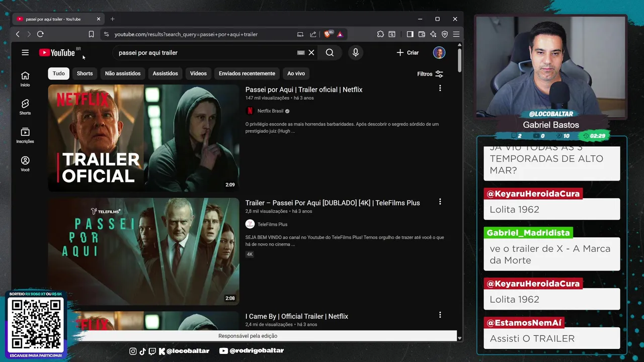Open a new browser tab with plus

112,19
